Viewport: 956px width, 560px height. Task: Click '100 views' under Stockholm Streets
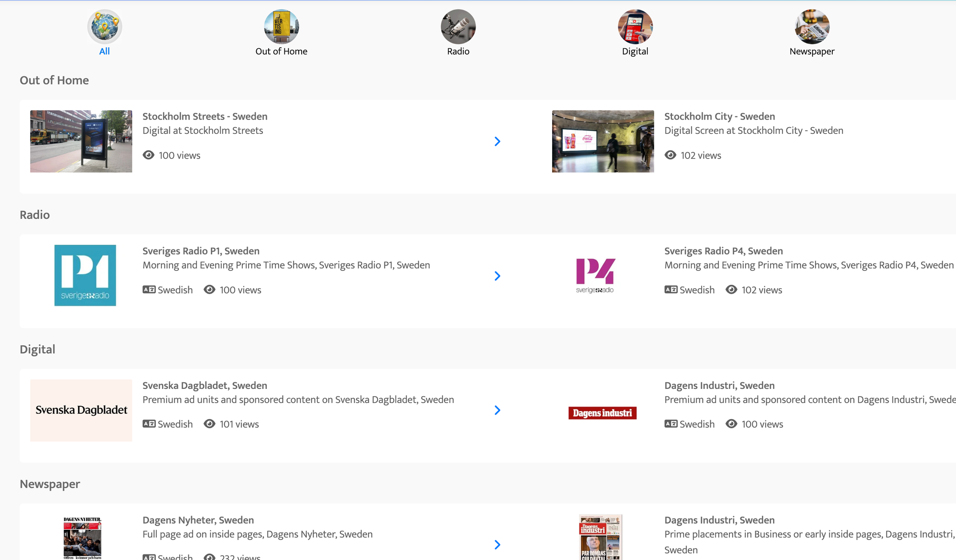180,155
